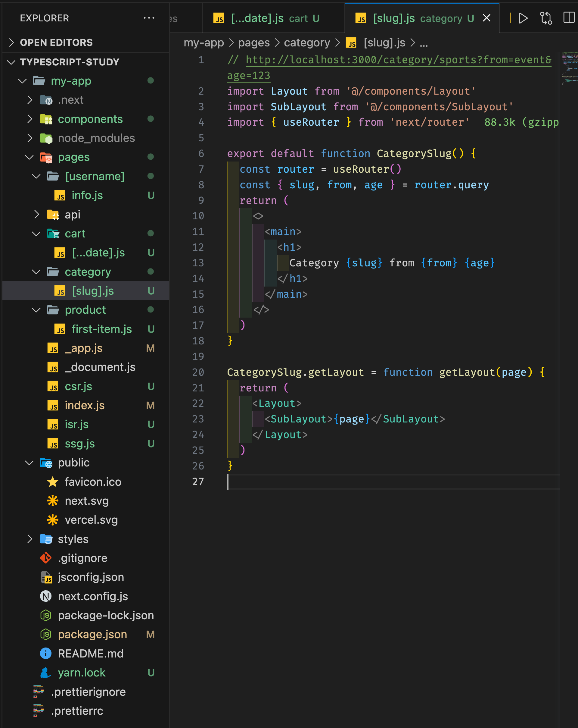Click the code minimap preview
Screen dimensions: 578x728
click(x=569, y=67)
